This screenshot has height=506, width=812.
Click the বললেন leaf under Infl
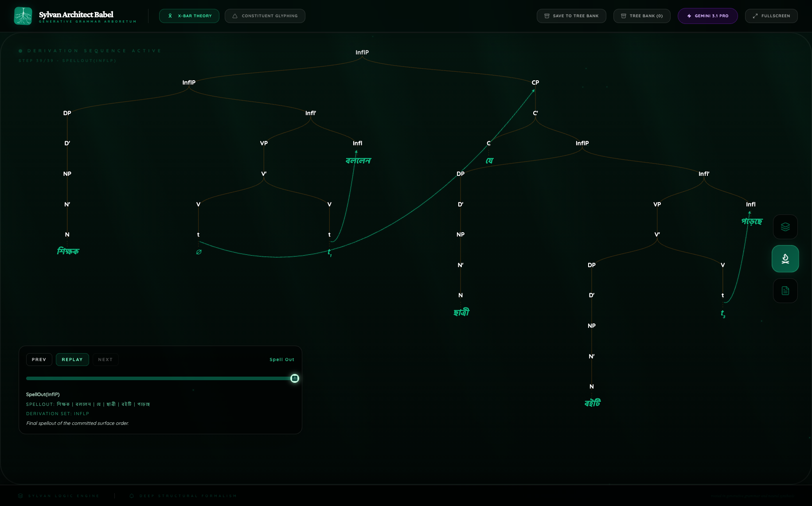[x=358, y=161]
